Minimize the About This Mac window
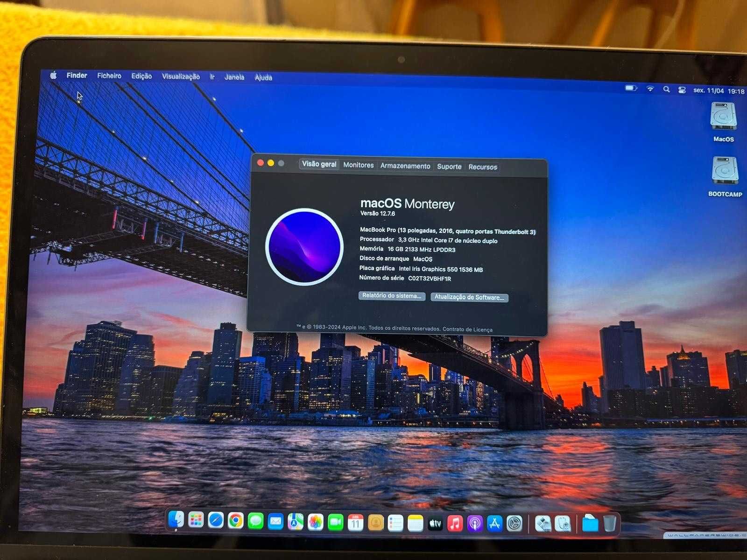Viewport: 747px width, 560px height. click(x=271, y=163)
